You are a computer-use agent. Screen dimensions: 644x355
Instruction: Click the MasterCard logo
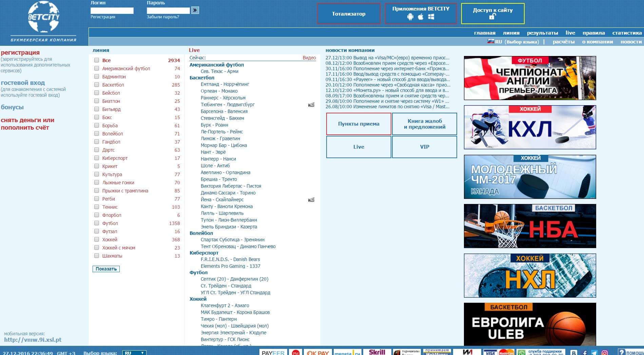pos(506,352)
